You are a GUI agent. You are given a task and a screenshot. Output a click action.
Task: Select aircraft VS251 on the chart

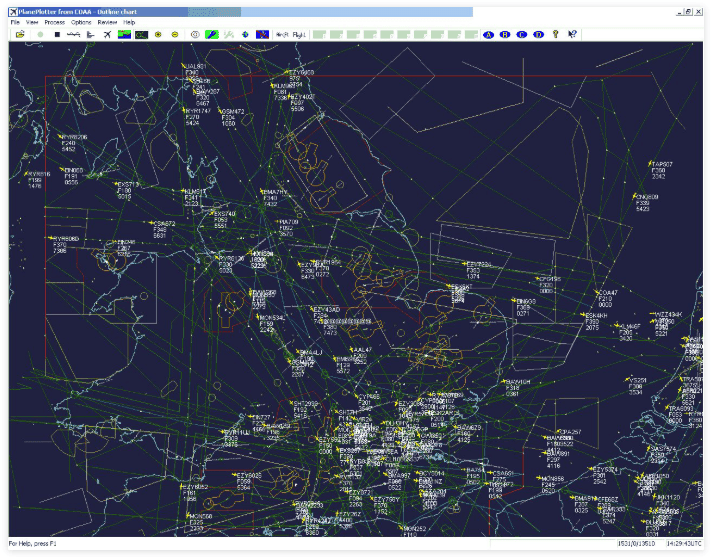click(x=638, y=380)
